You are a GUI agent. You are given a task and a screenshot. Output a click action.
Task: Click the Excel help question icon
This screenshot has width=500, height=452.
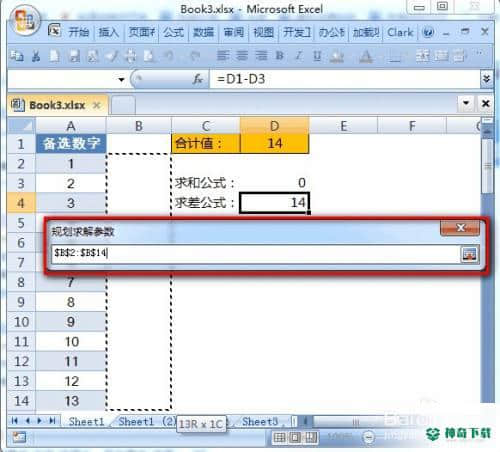(x=428, y=33)
